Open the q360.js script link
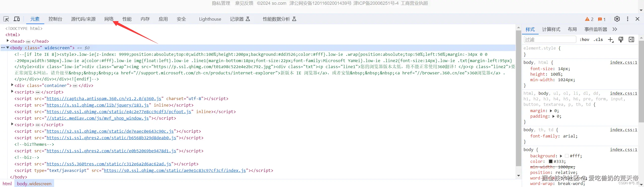 [104, 99]
